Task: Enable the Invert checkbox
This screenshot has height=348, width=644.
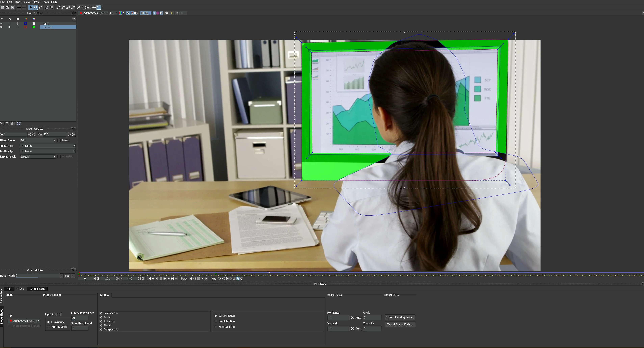Action: (59, 140)
